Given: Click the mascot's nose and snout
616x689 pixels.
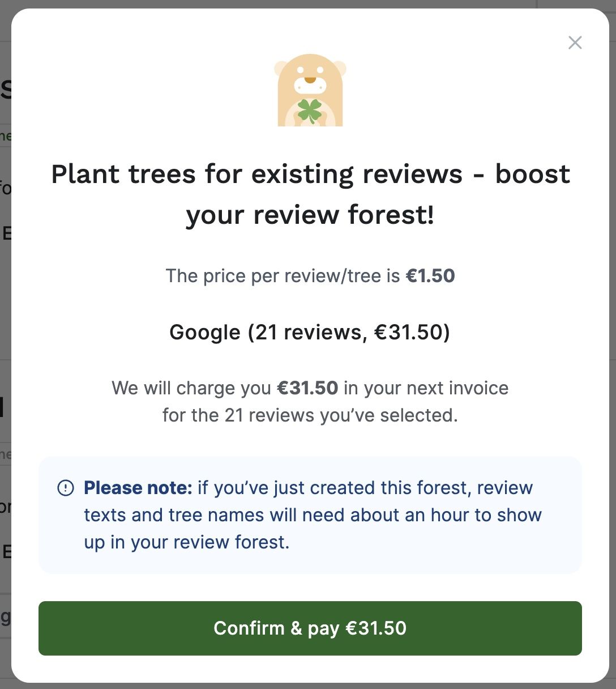Looking at the screenshot, I should coord(310,84).
